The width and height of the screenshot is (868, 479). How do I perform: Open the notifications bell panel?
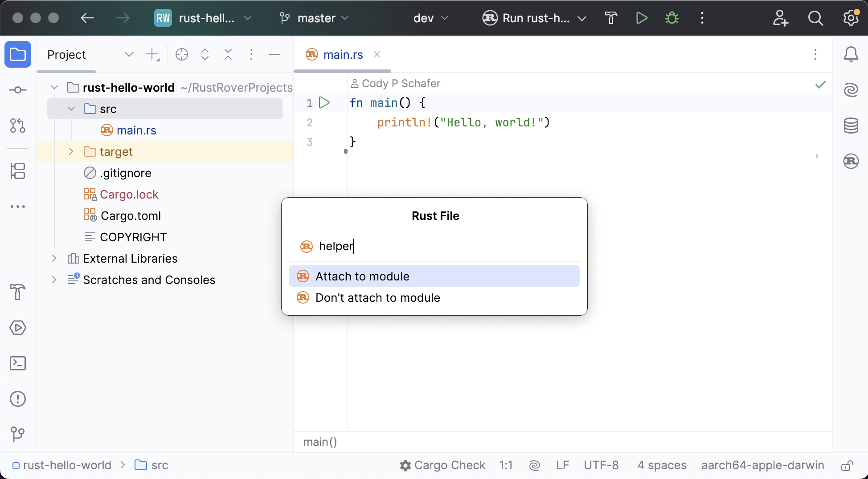(851, 54)
